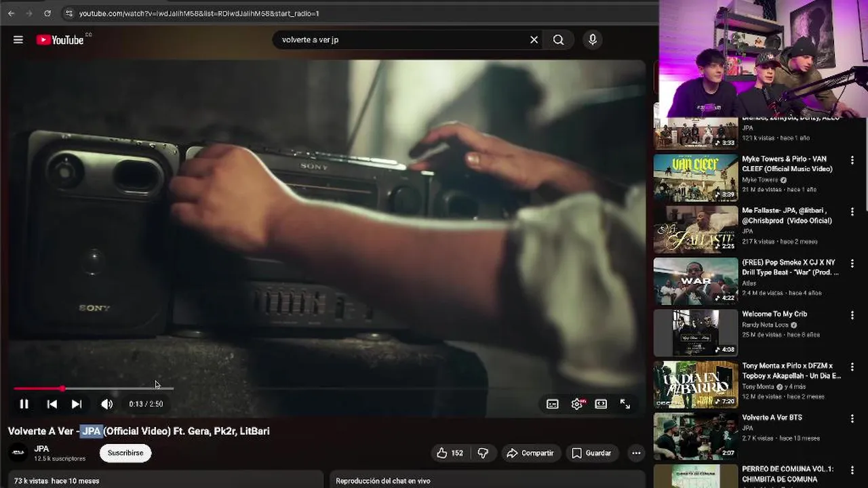The width and height of the screenshot is (868, 488).
Task: Visit Atlas channel name
Action: tap(749, 283)
